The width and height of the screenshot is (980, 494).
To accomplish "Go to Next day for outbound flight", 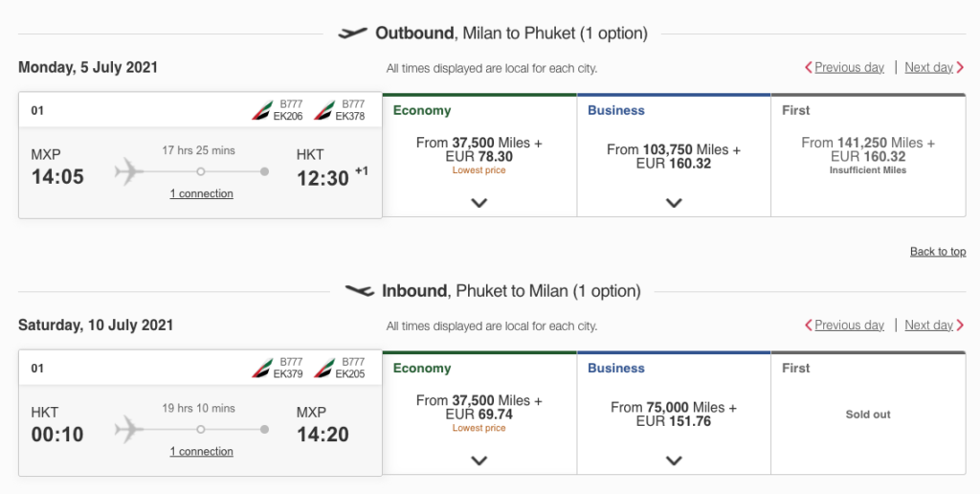I will 934,68.
